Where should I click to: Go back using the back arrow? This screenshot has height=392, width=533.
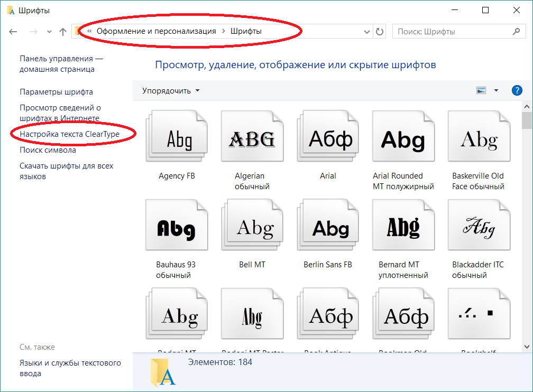tap(14, 32)
